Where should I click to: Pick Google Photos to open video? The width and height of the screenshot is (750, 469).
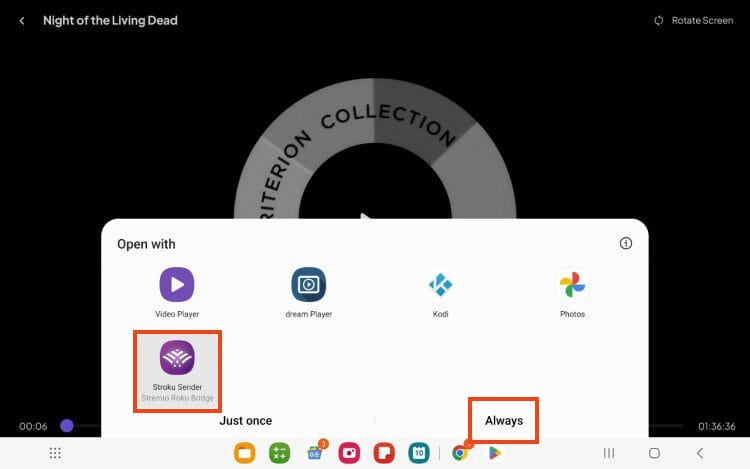pos(572,285)
